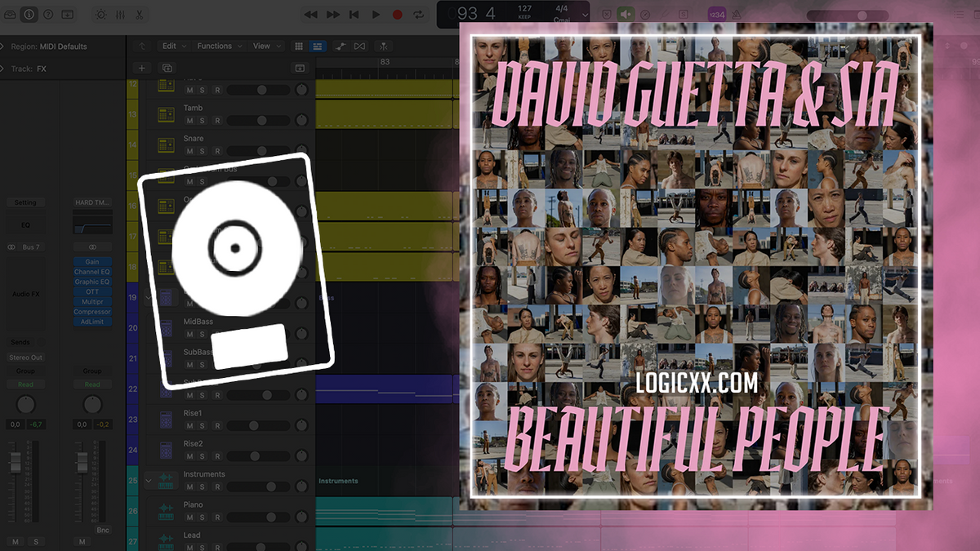Click the Quick Help question mark icon
This screenshot has width=980, height=551.
47,14
